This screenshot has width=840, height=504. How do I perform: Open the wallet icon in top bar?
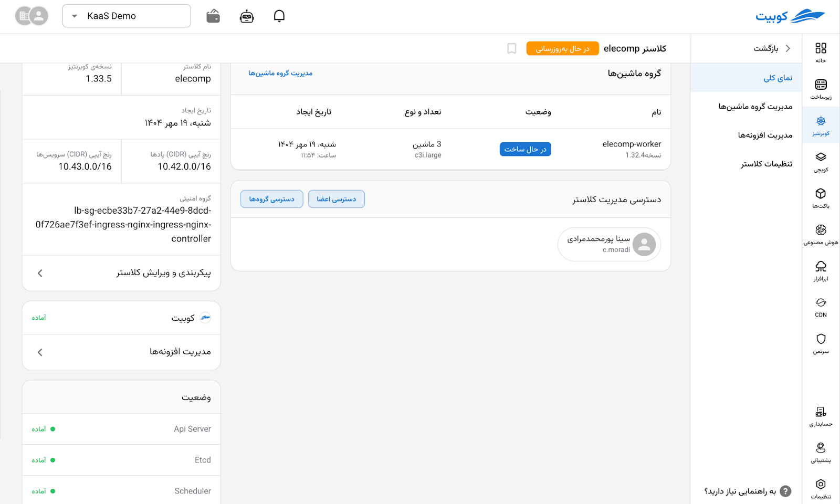coord(213,16)
